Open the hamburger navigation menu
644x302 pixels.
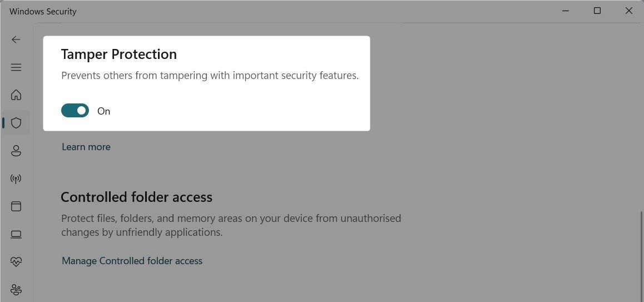click(x=16, y=67)
